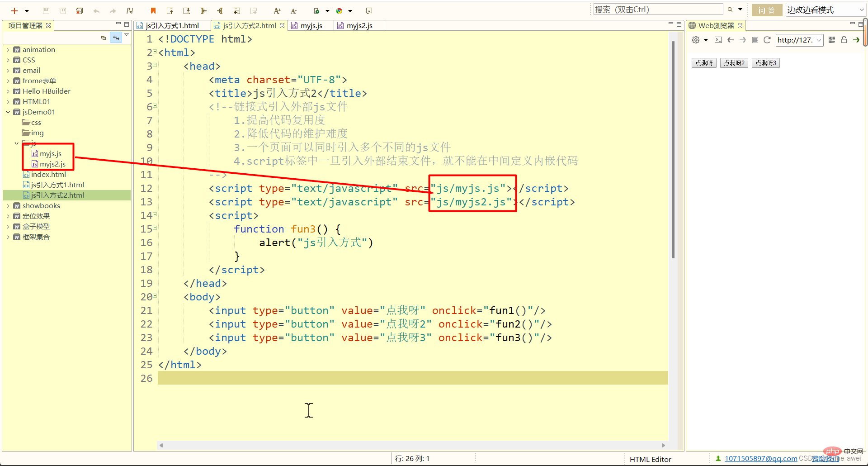Select the Hello HBuilder project
Screen dimensions: 868x466
pos(47,91)
